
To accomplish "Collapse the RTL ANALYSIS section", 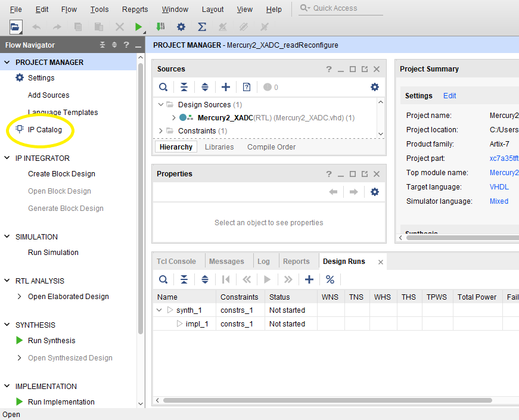I will coord(7,281).
